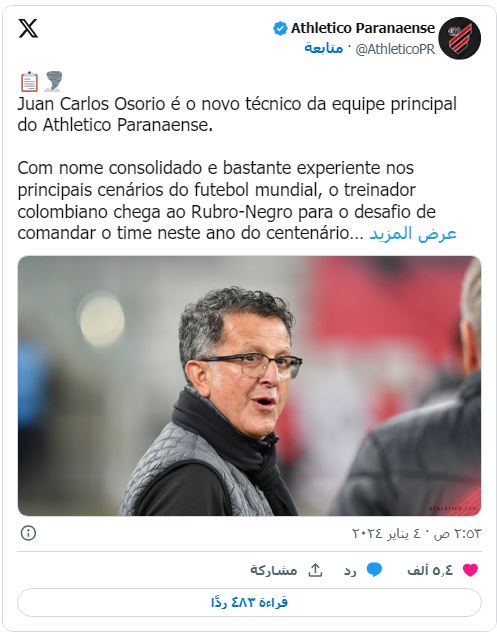Click the blue reply bubble icon
Viewport: 497px width, 637px height.
[374, 570]
